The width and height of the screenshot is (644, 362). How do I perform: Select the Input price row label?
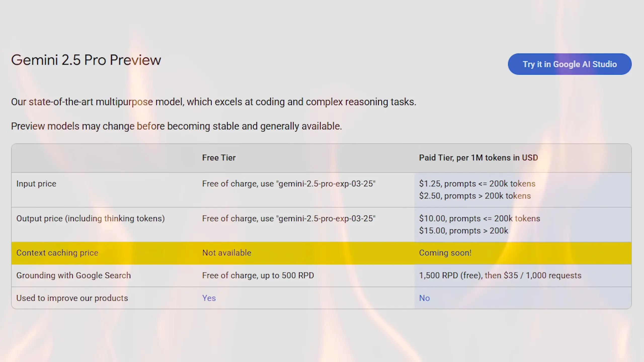coord(36,184)
